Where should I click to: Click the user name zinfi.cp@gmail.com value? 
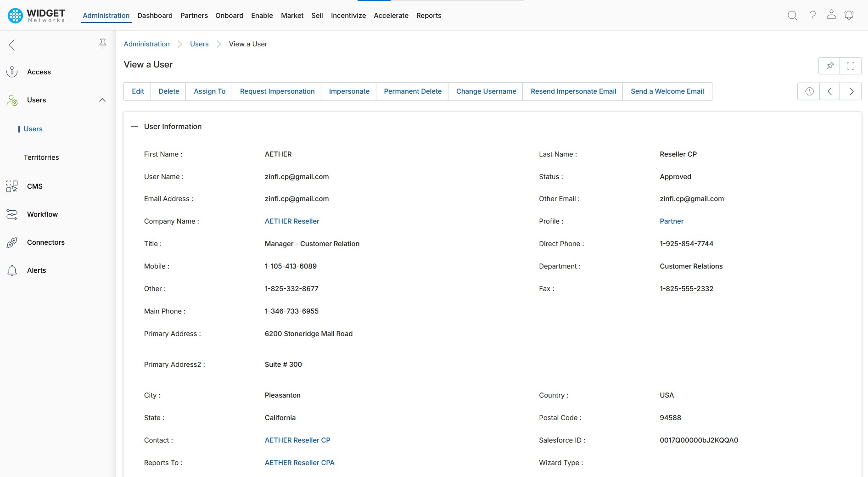(x=297, y=177)
